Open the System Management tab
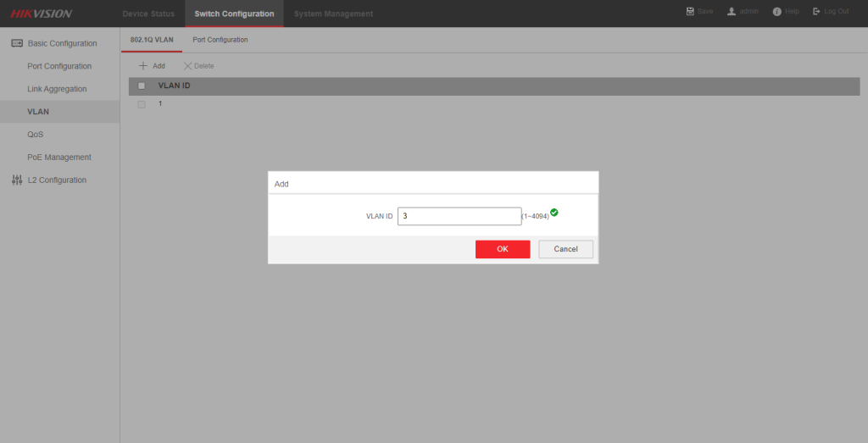The image size is (868, 443). [x=333, y=14]
